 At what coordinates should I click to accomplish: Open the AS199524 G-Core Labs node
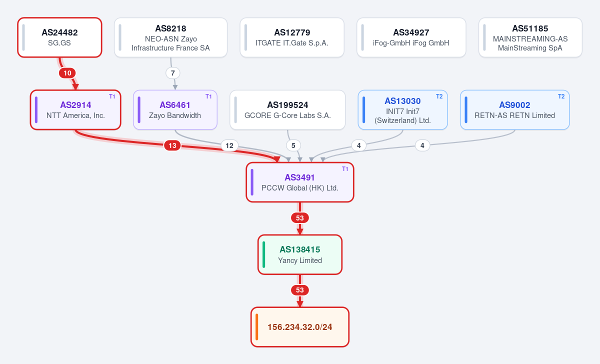(x=287, y=110)
